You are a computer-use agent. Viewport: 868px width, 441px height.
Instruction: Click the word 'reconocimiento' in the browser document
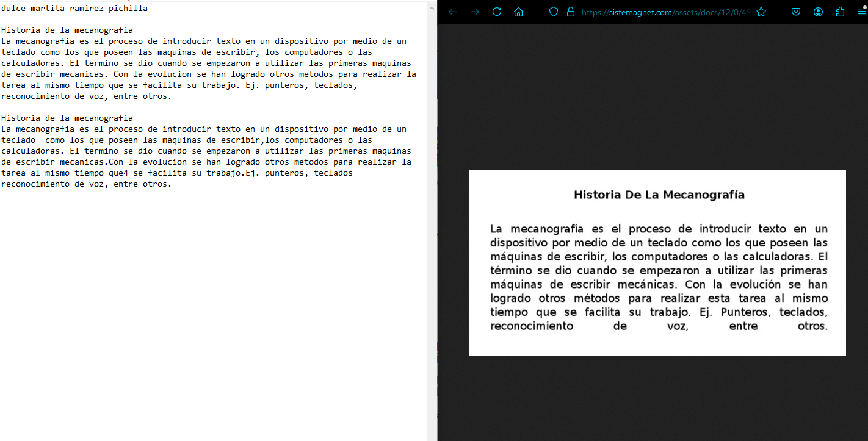(x=532, y=326)
